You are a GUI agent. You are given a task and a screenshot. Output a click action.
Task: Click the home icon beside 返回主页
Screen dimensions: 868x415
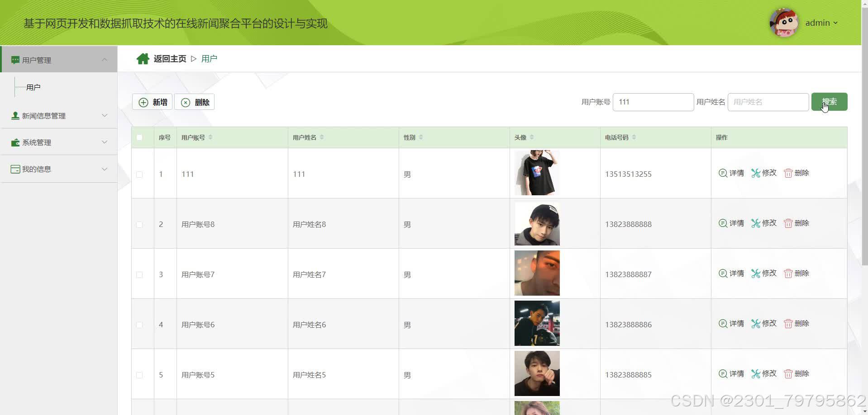pos(143,59)
